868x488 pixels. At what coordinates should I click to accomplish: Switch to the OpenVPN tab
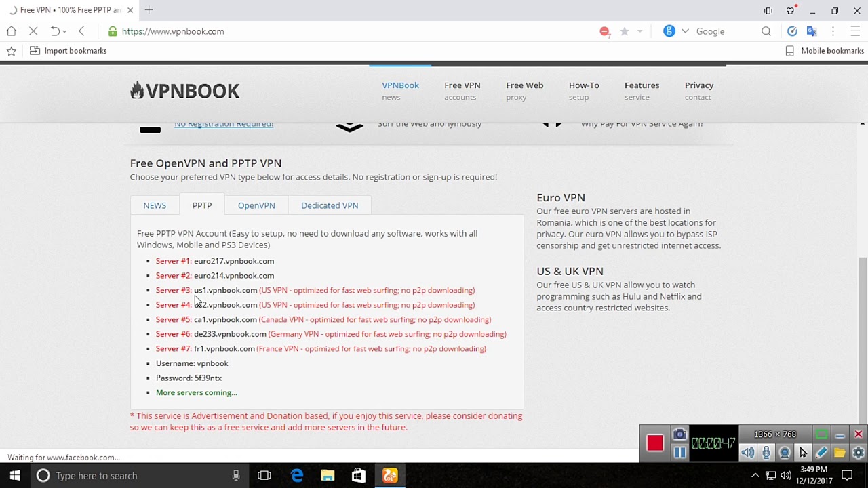coord(256,205)
